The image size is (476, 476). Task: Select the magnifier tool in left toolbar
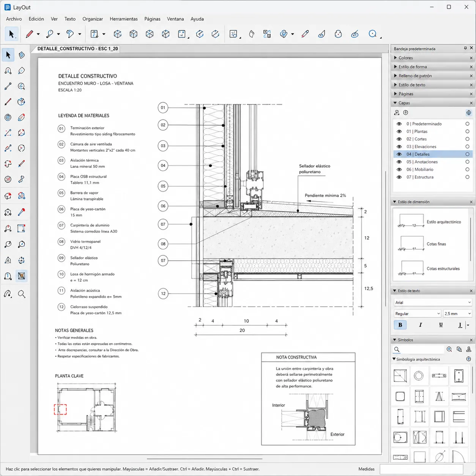pos(22,294)
